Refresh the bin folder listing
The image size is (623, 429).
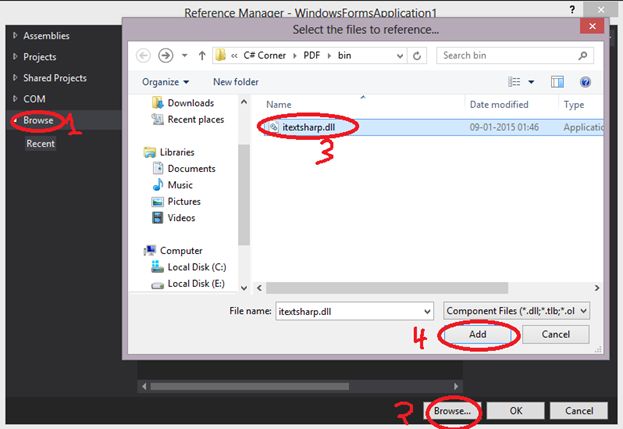point(417,56)
